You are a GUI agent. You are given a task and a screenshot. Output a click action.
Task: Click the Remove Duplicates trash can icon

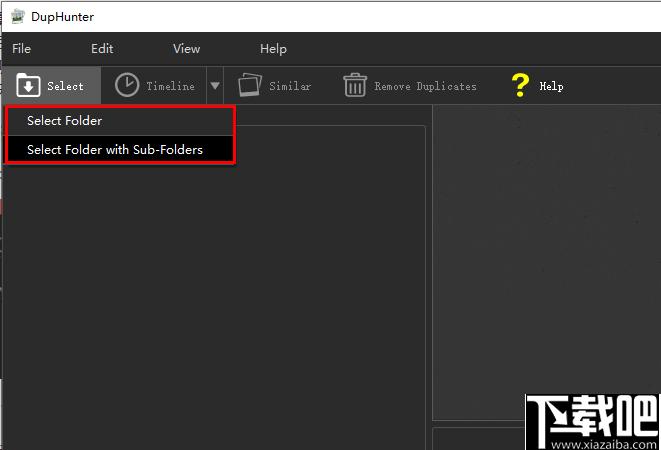pyautogui.click(x=355, y=85)
